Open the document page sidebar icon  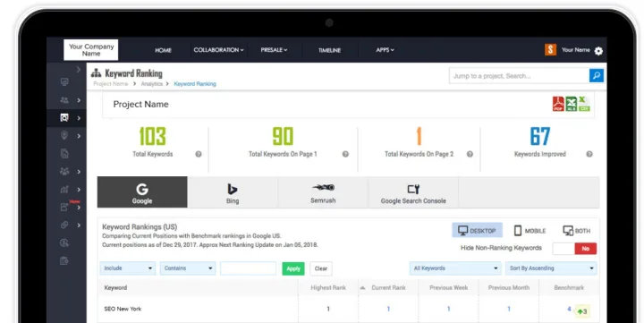(x=64, y=154)
